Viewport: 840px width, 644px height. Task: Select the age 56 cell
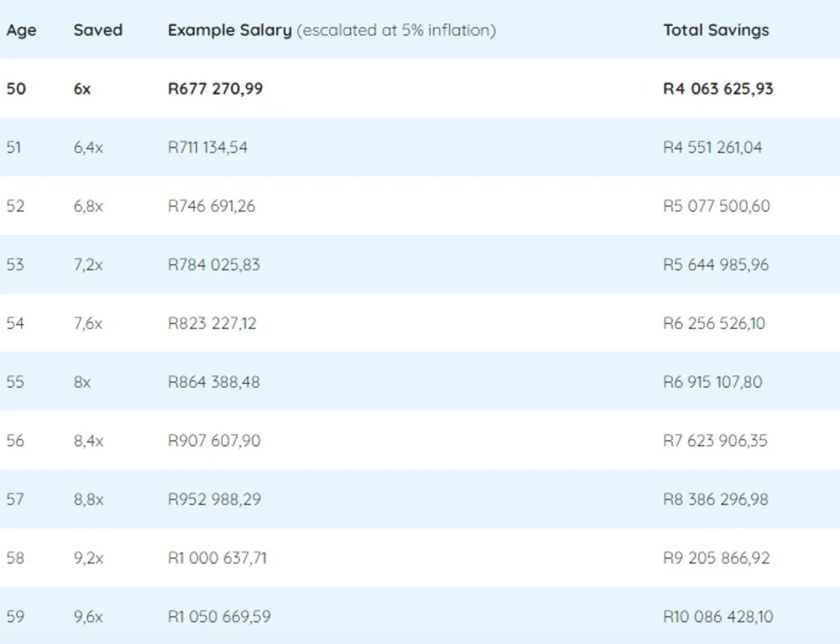15,441
